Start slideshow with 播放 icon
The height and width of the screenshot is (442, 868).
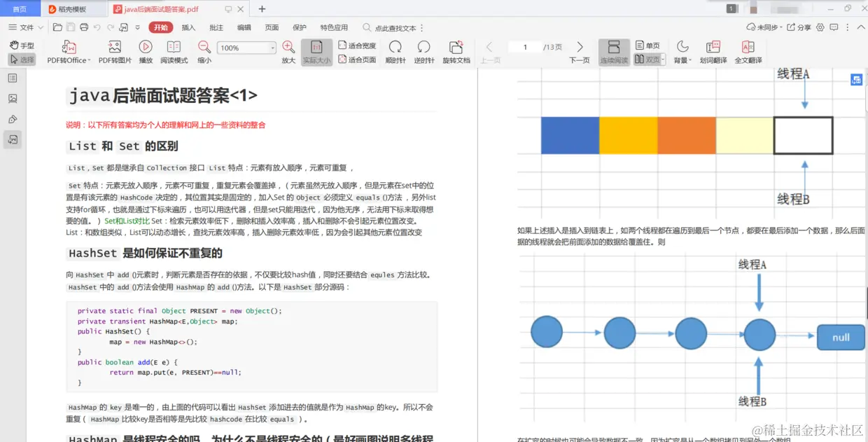146,53
